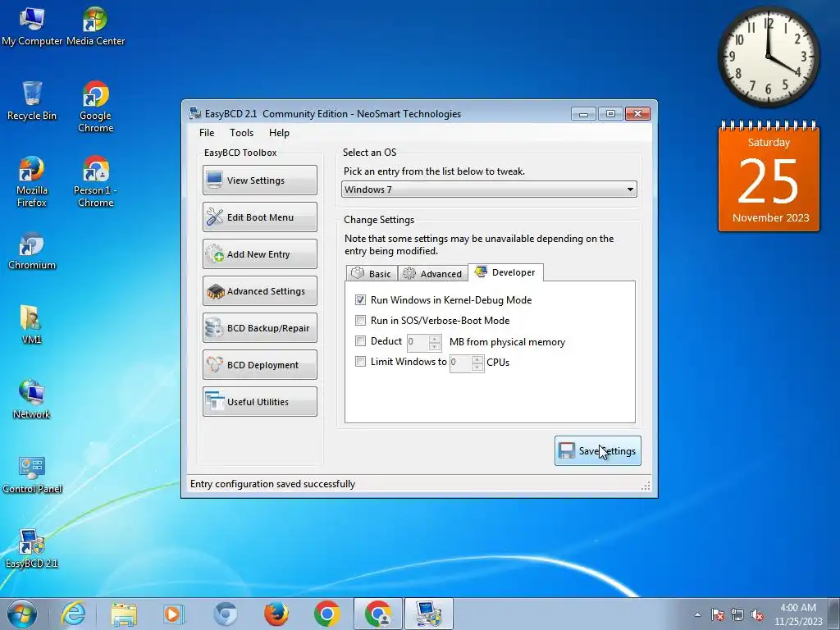This screenshot has width=840, height=630.
Task: Show hidden tray icons arrow
Action: pyautogui.click(x=697, y=614)
